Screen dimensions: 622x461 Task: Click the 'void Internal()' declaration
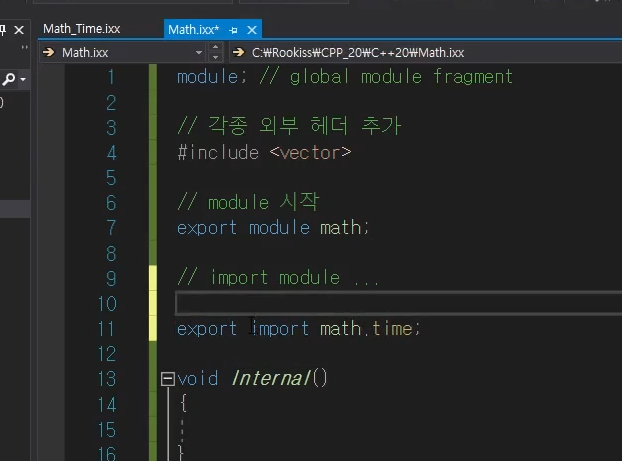click(x=252, y=378)
